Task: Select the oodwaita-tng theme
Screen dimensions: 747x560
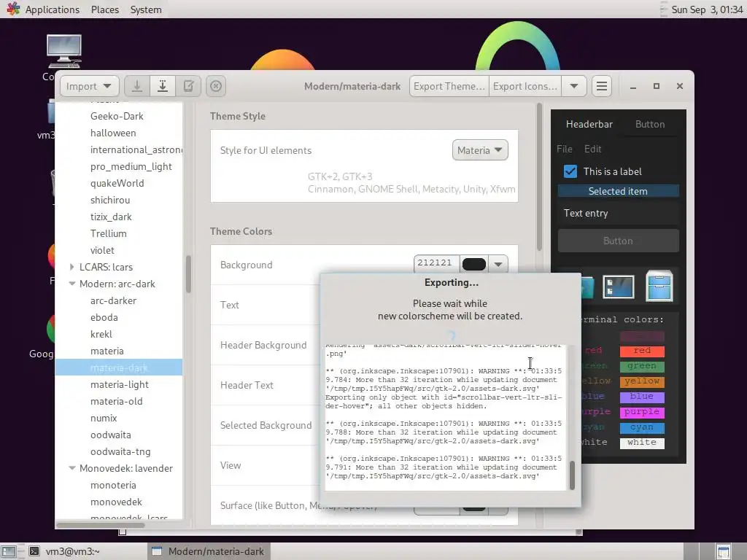Action: (120, 451)
